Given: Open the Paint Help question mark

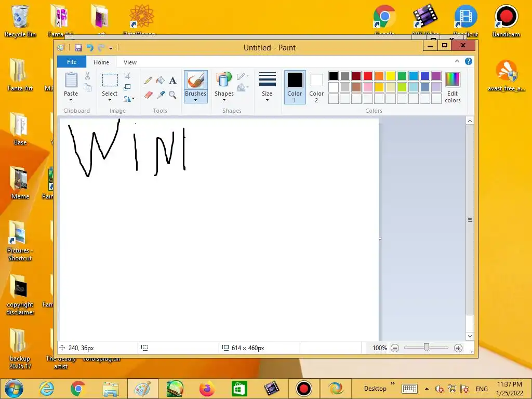Looking at the screenshot, I should tap(469, 61).
